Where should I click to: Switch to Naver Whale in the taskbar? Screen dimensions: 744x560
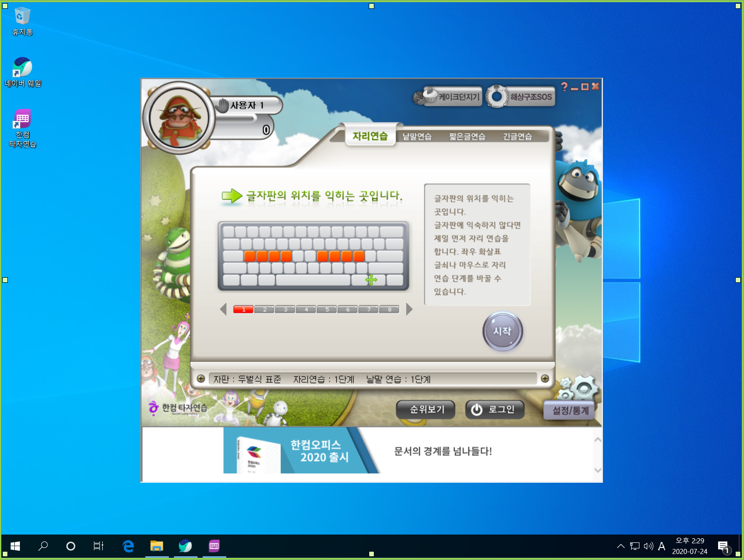point(186,546)
